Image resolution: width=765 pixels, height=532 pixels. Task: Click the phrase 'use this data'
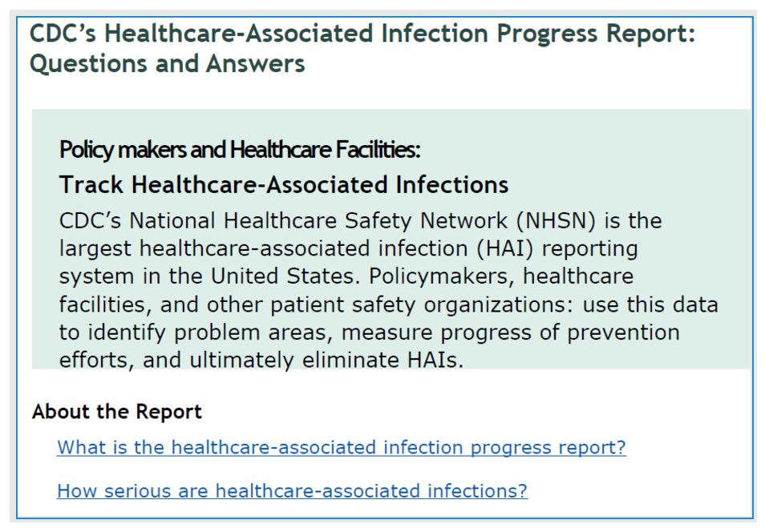coord(650,304)
